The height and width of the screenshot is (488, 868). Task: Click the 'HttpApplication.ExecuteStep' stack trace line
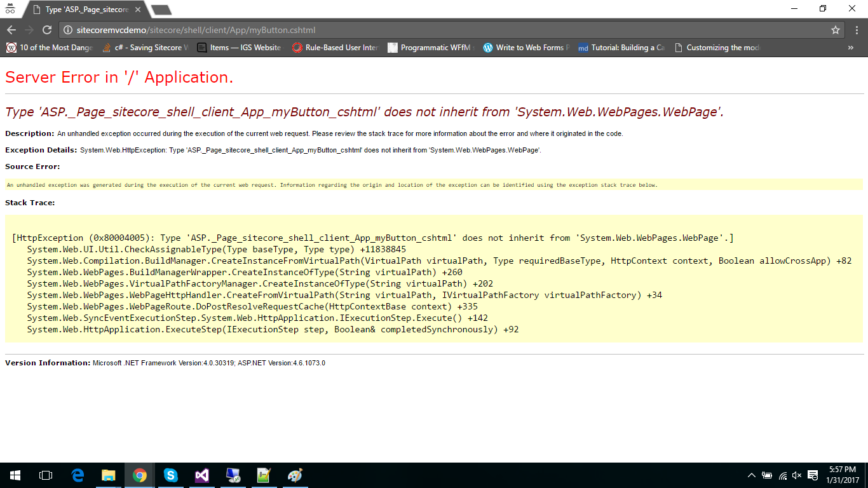(x=273, y=329)
